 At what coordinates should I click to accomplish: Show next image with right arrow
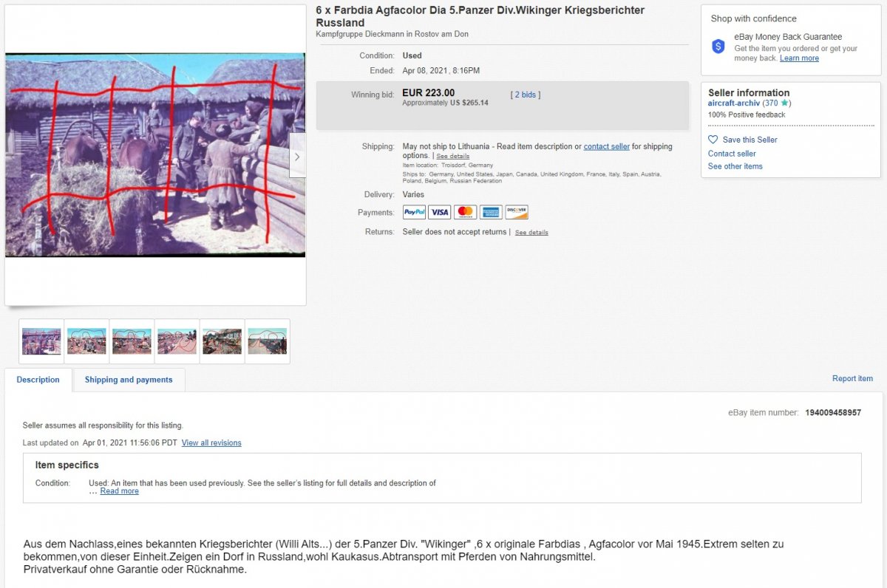pyautogui.click(x=297, y=156)
